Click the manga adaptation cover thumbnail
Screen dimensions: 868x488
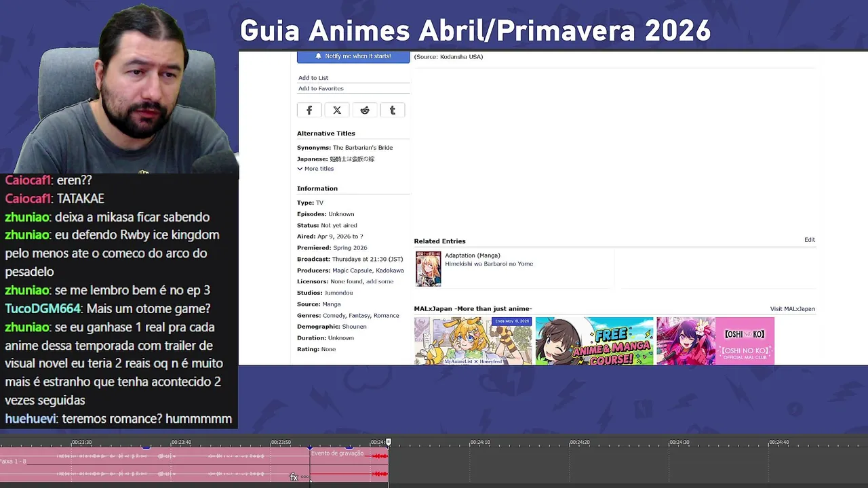click(428, 268)
